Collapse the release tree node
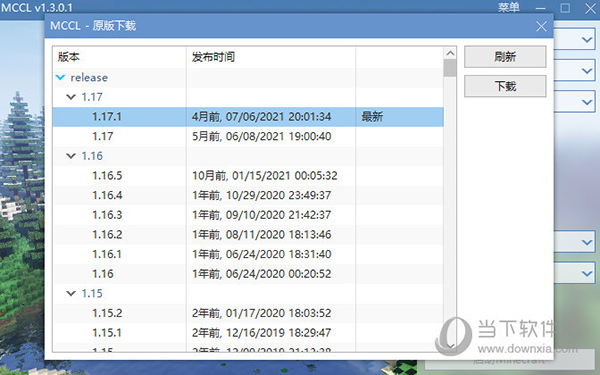This screenshot has height=375, width=600. (60, 78)
